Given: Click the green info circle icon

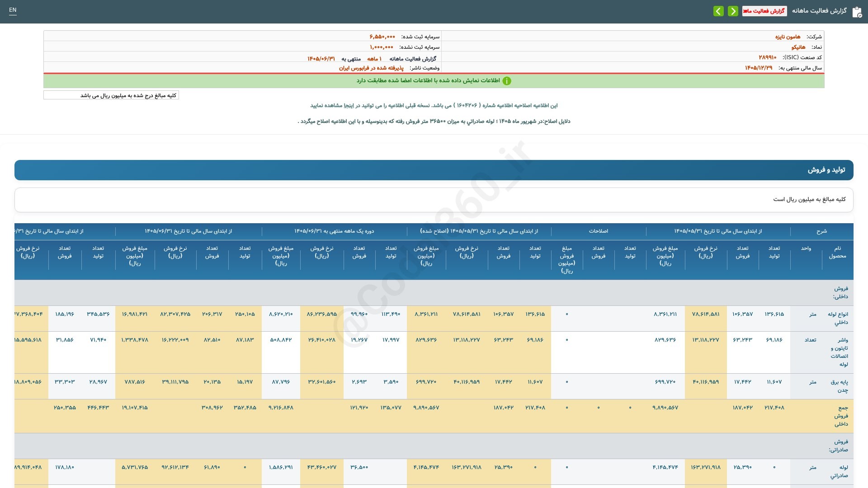Looking at the screenshot, I should [x=507, y=81].
